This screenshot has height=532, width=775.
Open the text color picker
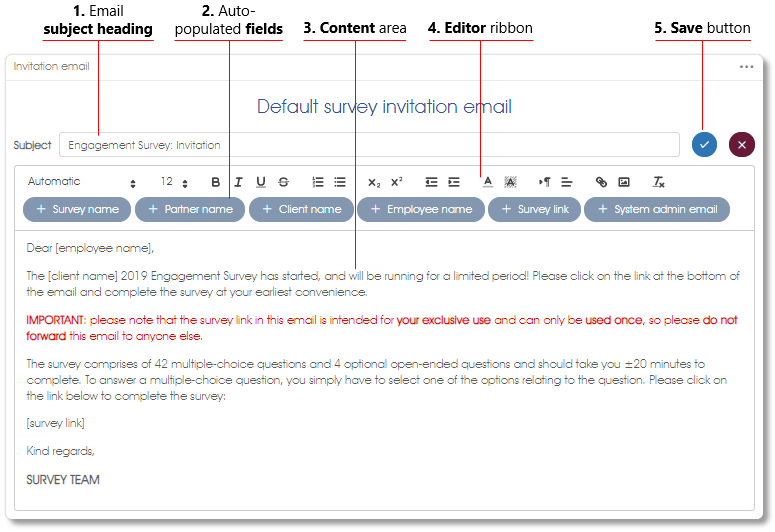coord(488,182)
